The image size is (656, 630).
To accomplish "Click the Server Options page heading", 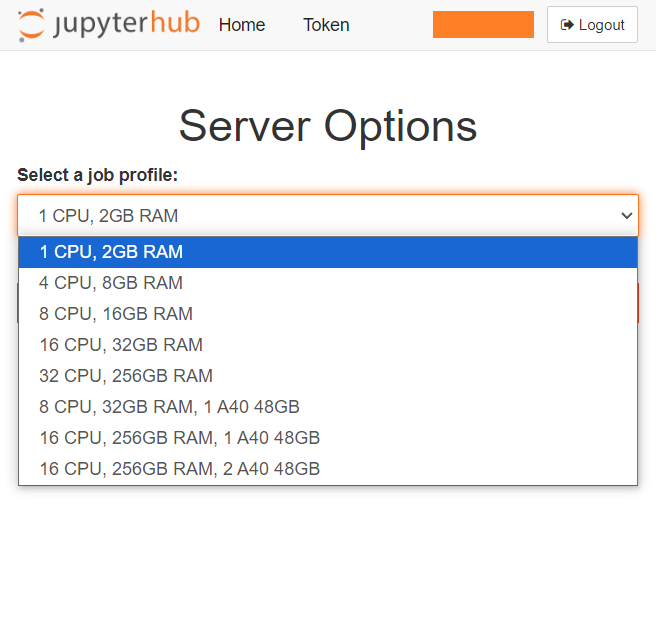I will click(x=328, y=126).
